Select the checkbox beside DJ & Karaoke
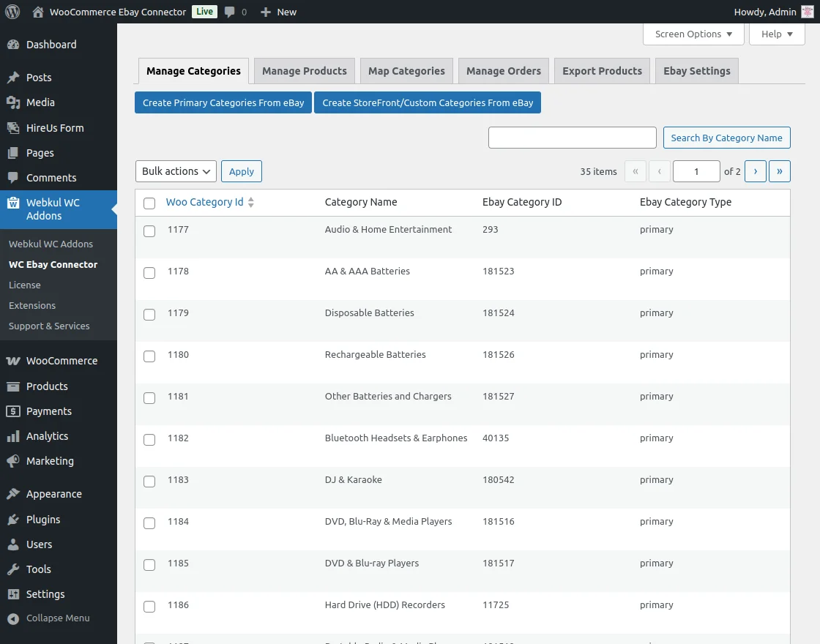 click(x=149, y=482)
